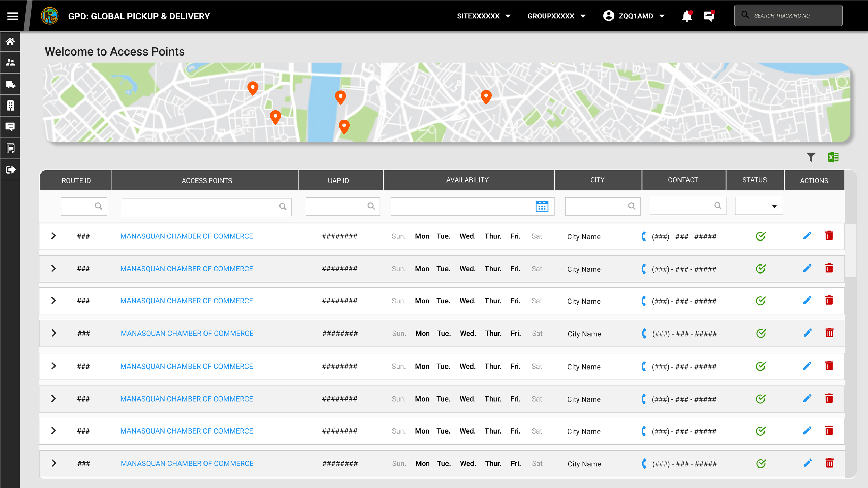
Task: Delete the second row with trash icon
Action: pyautogui.click(x=829, y=268)
